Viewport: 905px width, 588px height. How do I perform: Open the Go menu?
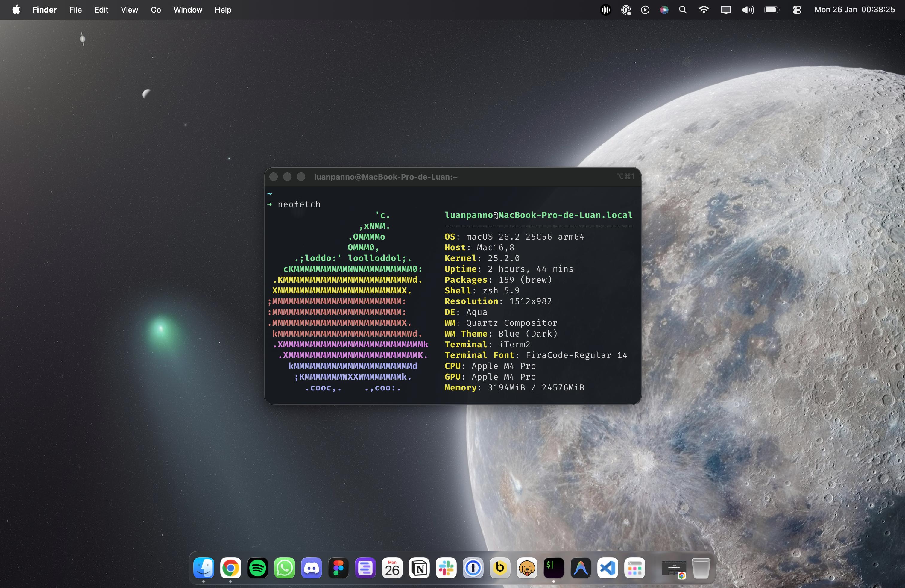tap(156, 10)
